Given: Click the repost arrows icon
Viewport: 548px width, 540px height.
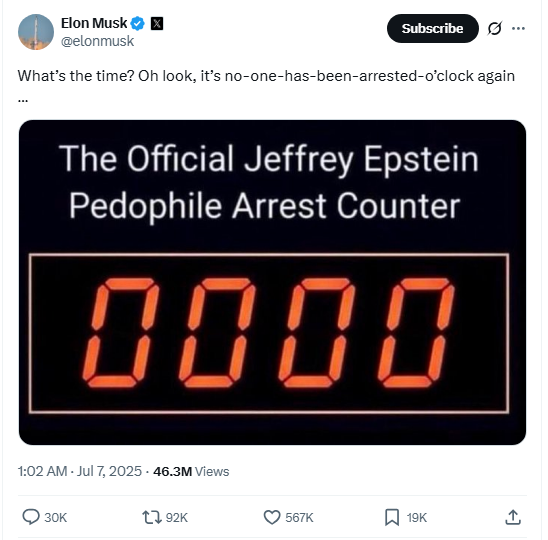Looking at the screenshot, I should click(x=152, y=517).
